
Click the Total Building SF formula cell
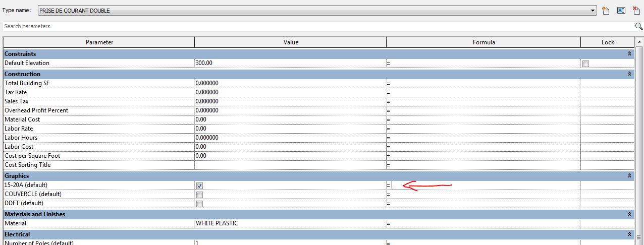pyautogui.click(x=484, y=83)
